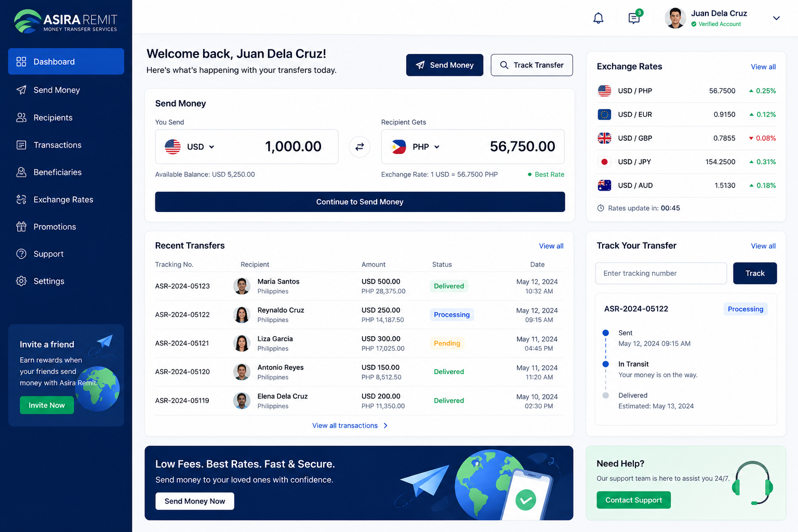
Task: Click the USD / JPY flag icon
Action: point(604,162)
